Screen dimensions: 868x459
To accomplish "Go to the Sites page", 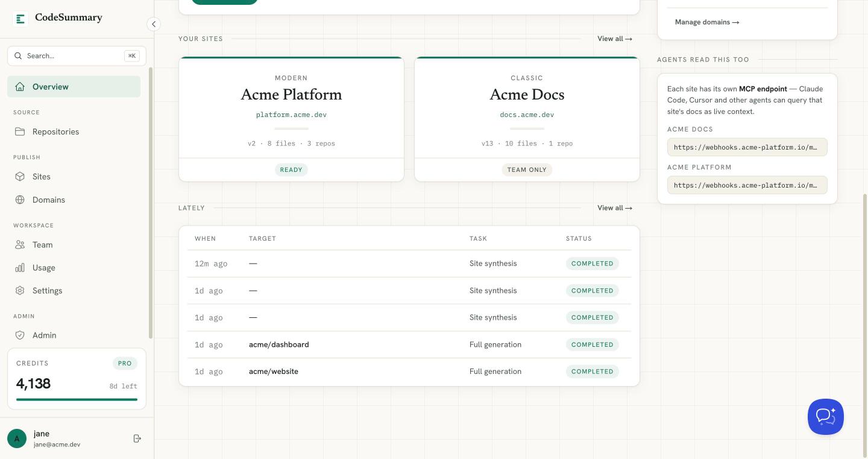I will point(74,177).
